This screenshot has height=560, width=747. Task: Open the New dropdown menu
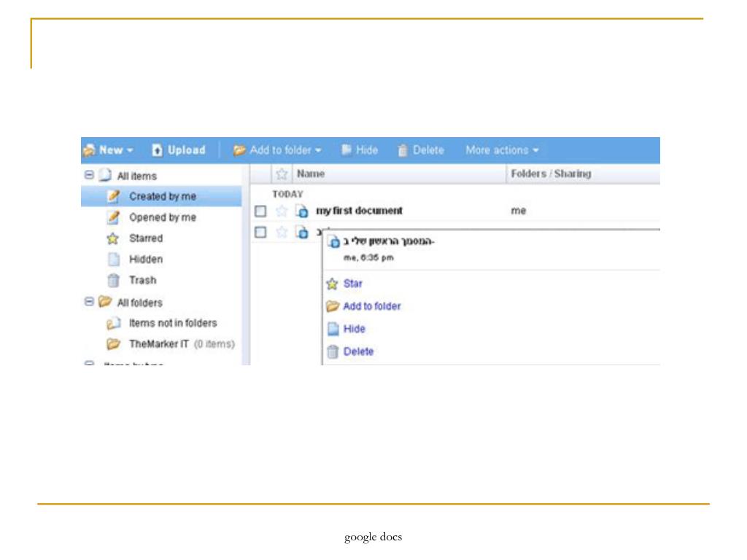click(109, 150)
